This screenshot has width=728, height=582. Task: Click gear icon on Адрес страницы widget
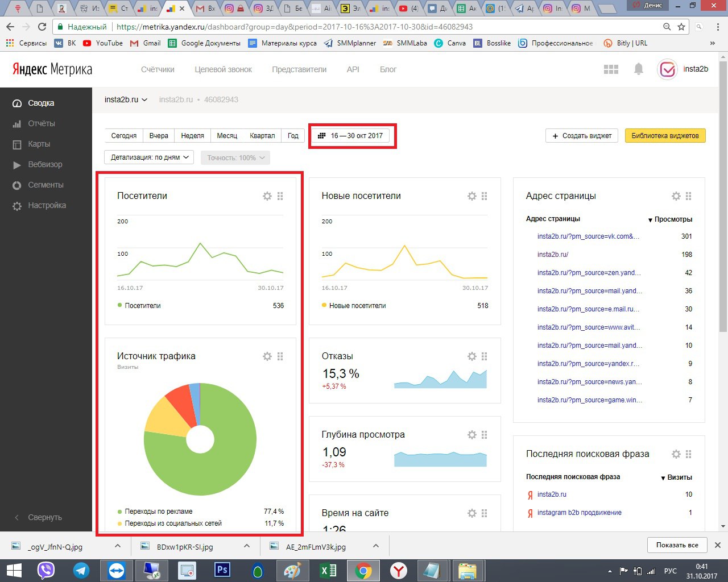676,196
